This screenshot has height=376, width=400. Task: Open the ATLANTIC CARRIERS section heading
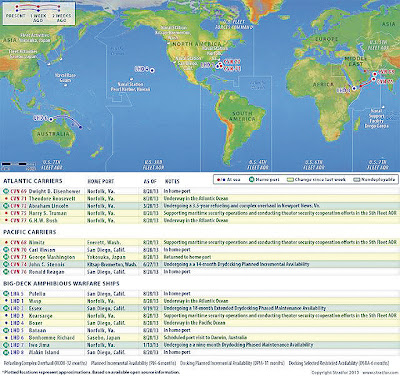[33, 181]
